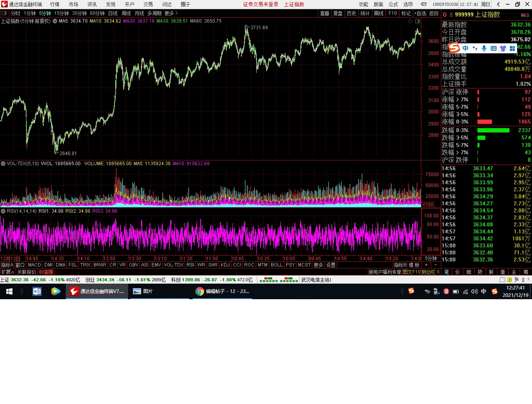This screenshot has height=404, width=532.
Task: Open the 多周期 multi-period view
Action: [154, 13]
